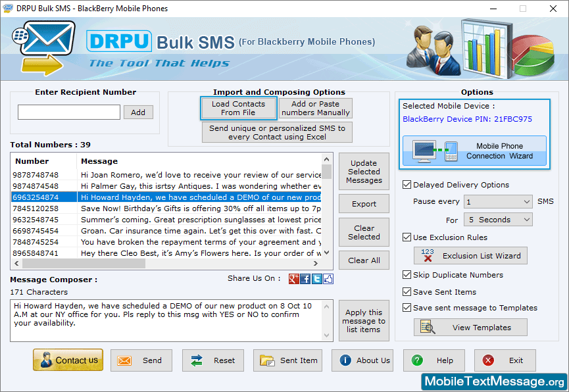Click the Clear All button
The image size is (569, 392).
(364, 260)
